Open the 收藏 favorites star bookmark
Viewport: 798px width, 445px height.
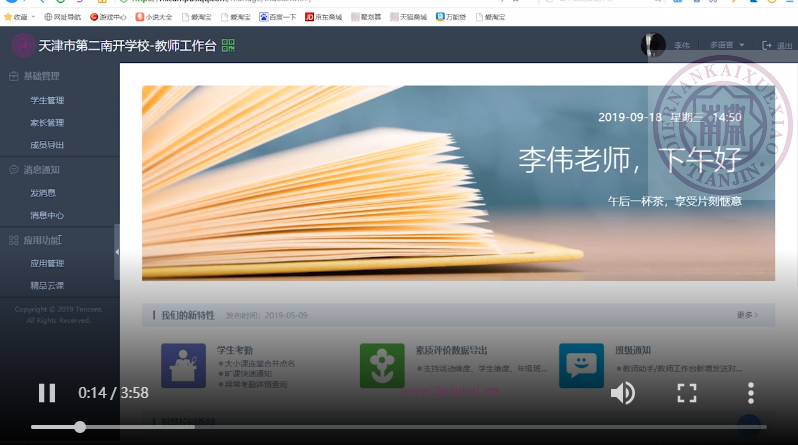click(16, 17)
